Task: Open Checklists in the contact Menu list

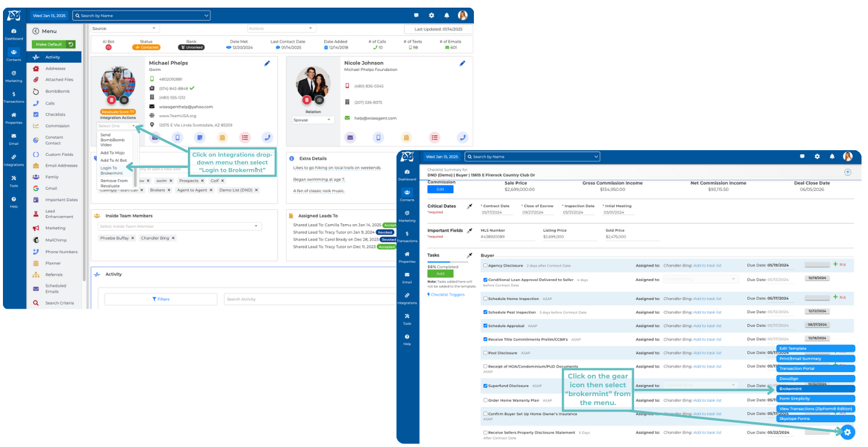Action: click(x=55, y=114)
